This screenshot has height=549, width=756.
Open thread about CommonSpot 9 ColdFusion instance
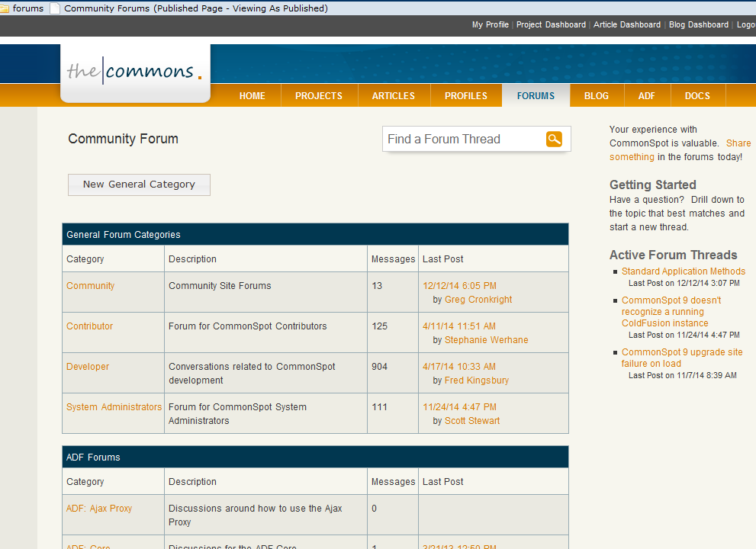671,312
